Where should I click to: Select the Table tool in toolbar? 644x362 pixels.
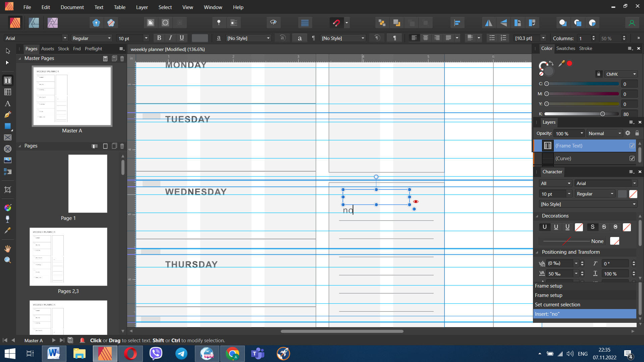7,92
